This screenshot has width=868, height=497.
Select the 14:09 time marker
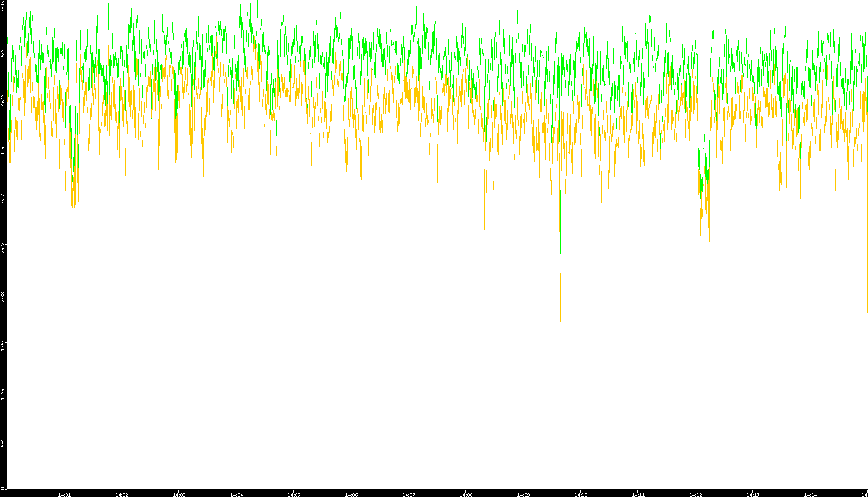coord(523,495)
